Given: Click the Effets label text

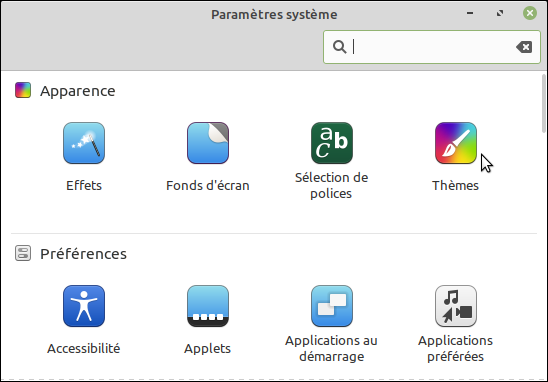Looking at the screenshot, I should tap(84, 186).
